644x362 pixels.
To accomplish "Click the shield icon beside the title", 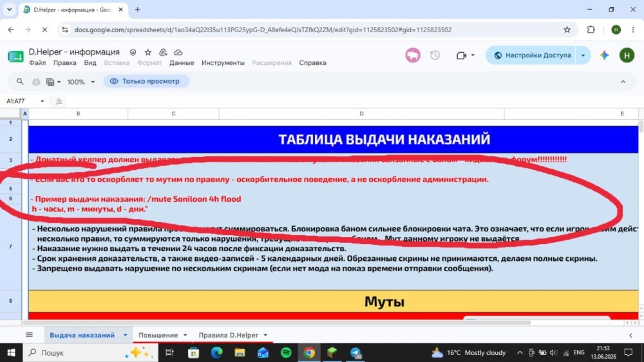I will [133, 52].
